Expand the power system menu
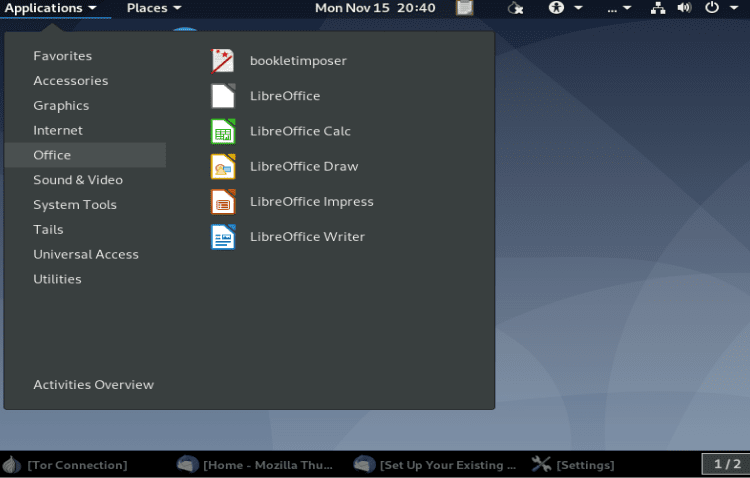The height and width of the screenshot is (478, 750). tap(718, 8)
